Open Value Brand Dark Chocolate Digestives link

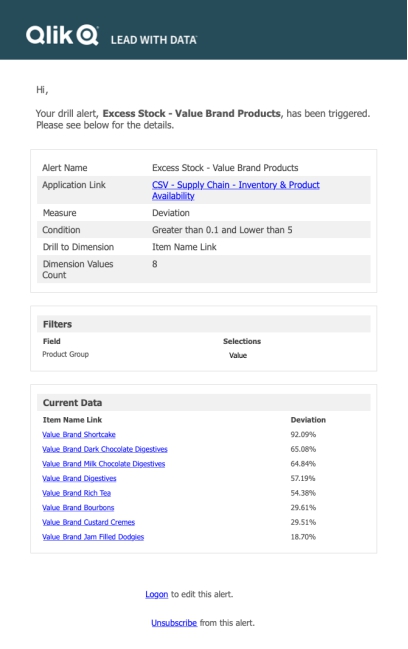point(105,449)
